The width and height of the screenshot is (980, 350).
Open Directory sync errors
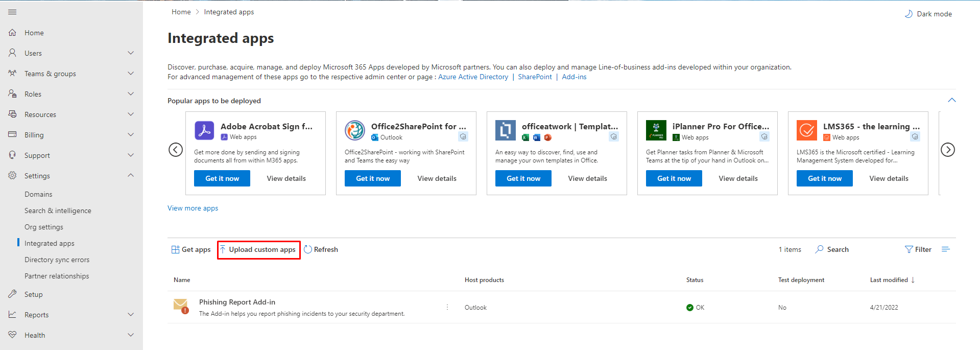click(57, 260)
